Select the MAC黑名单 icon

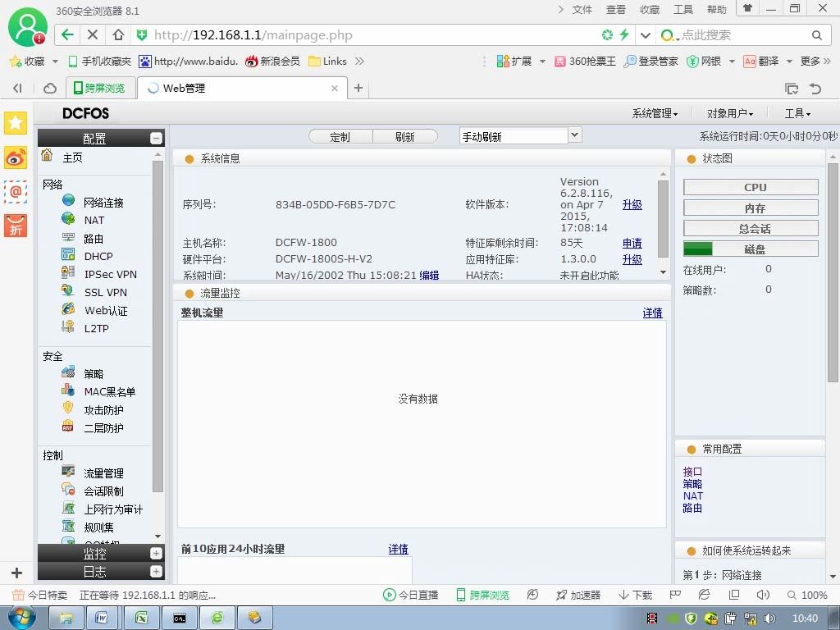coord(67,390)
